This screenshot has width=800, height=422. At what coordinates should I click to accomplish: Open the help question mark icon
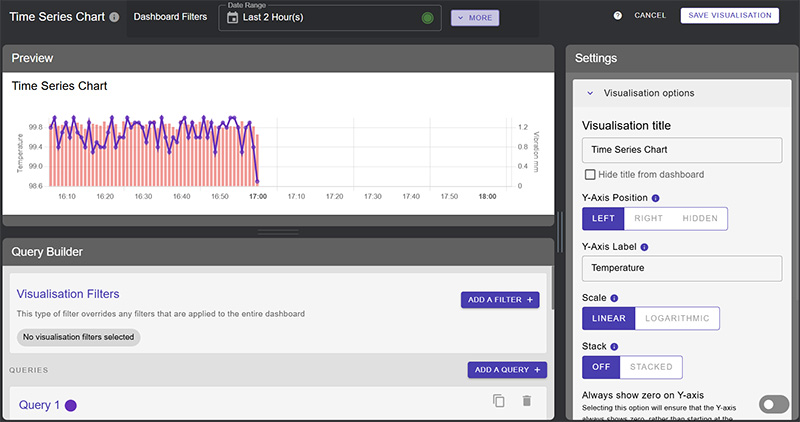pos(617,15)
